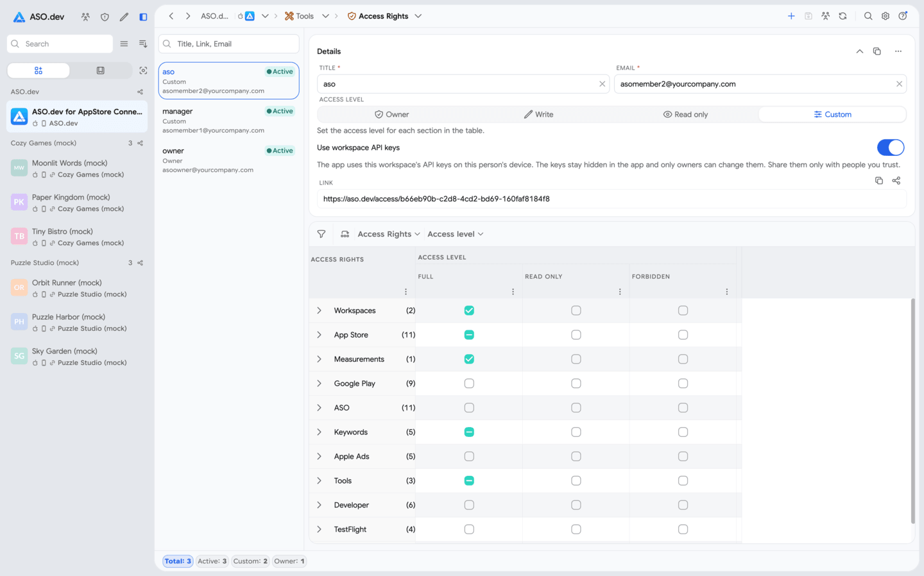
Task: Clear the email field with its X button
Action: point(899,84)
